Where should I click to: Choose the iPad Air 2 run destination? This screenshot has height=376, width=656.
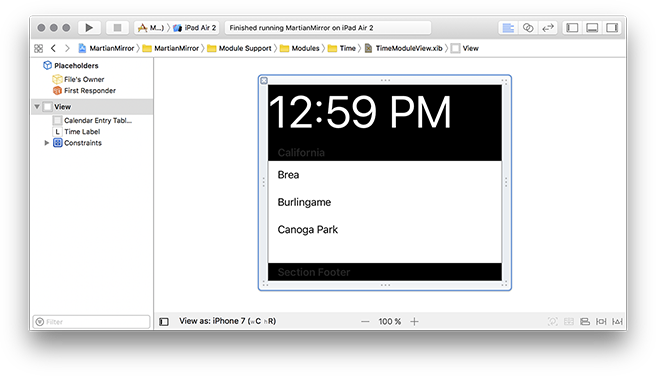click(195, 28)
